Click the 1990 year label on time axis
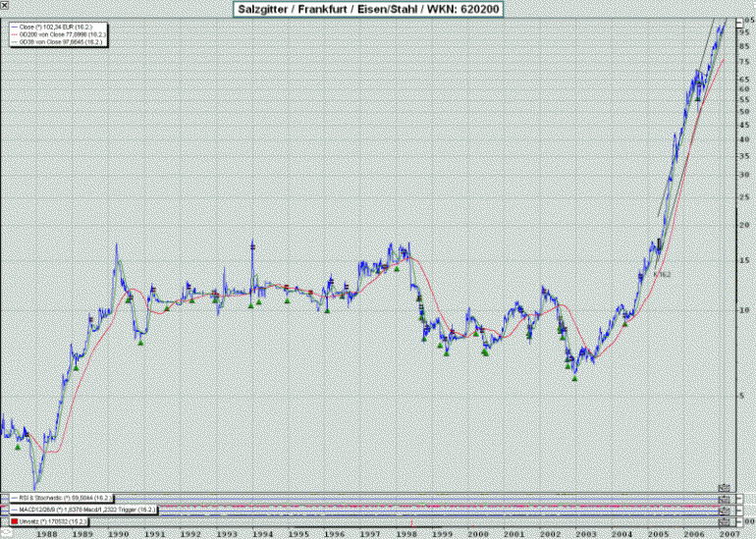Screen dimensions: 756x539 pyautogui.click(x=119, y=533)
